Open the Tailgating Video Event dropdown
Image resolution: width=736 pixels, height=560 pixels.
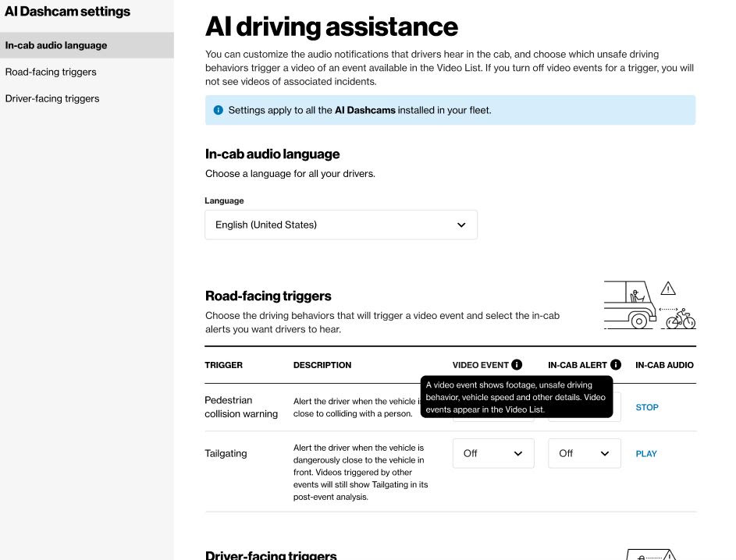tap(493, 453)
